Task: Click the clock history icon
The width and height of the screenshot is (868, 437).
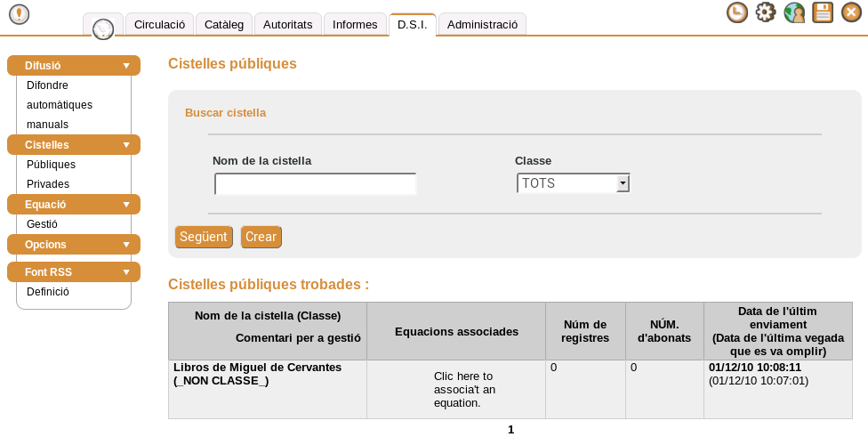Action: click(x=736, y=12)
